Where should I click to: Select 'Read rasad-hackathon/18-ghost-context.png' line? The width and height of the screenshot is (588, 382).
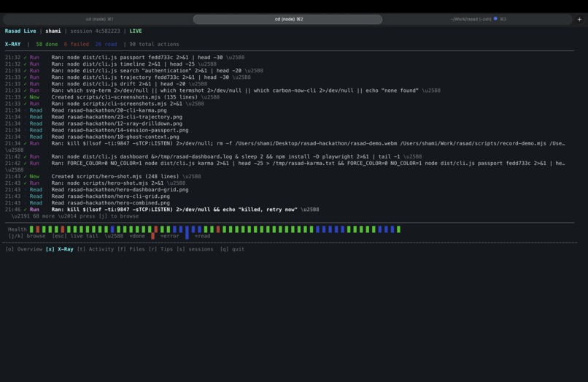[92, 137]
